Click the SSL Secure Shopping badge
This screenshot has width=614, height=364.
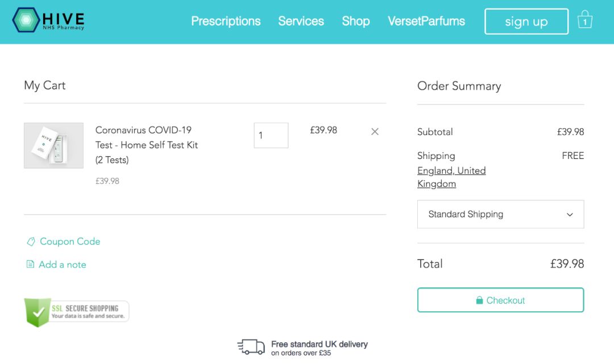pyautogui.click(x=76, y=312)
